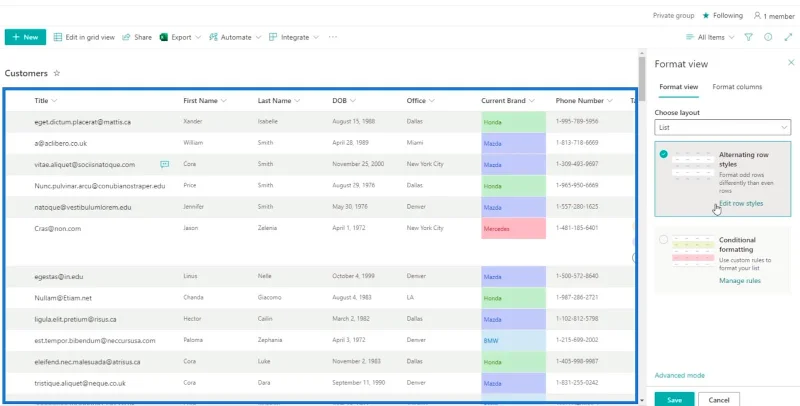800x406 pixels.
Task: Click phone number 1-995-789-5956
Action: pos(577,121)
